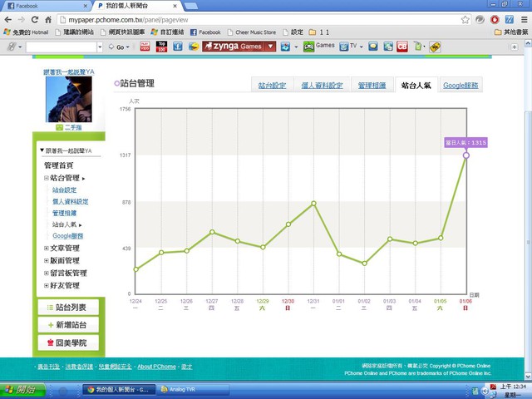Switch to the Google服務 tab
The image size is (532, 399).
click(x=460, y=86)
